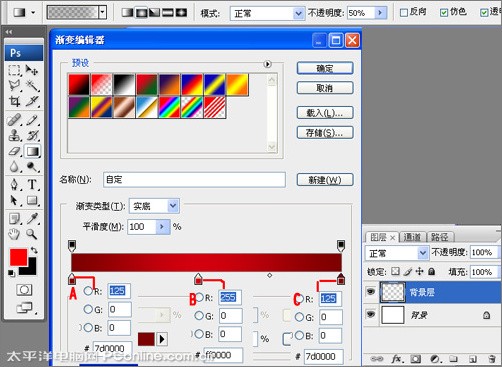Viewport: 502px width, 367px height.
Task: Open the layer blend mode 正常 dropdown
Action: tap(423, 253)
